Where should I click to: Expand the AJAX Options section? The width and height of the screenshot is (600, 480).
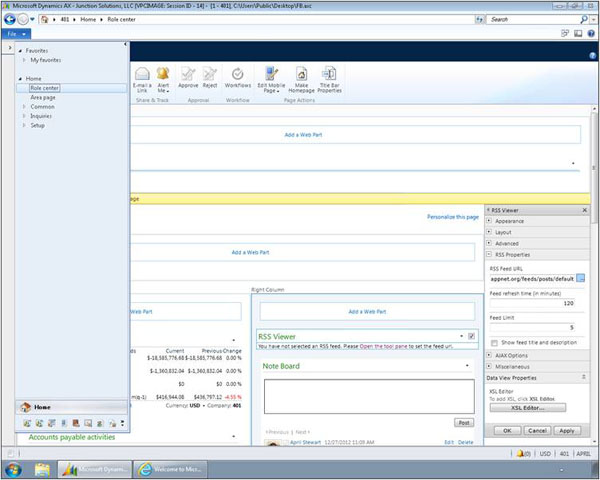(x=489, y=355)
